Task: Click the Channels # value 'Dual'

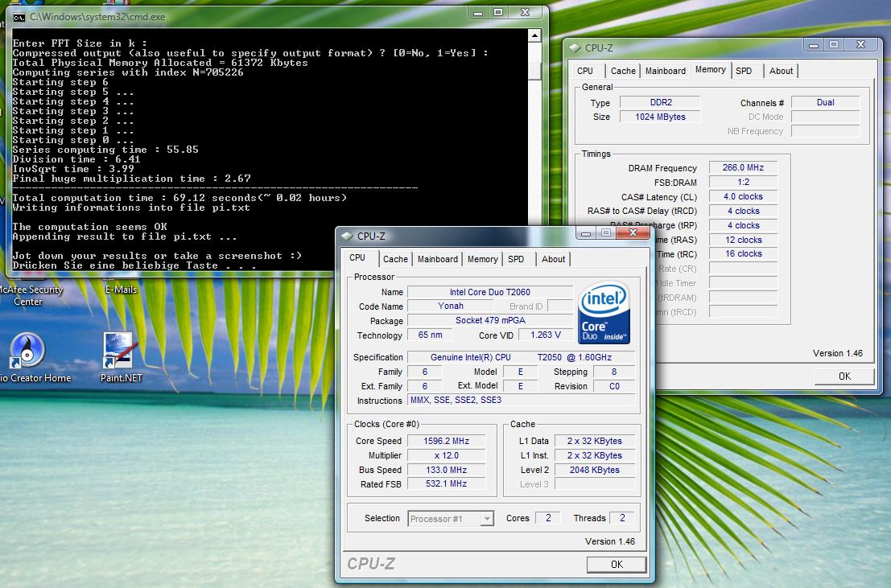Action: [825, 102]
